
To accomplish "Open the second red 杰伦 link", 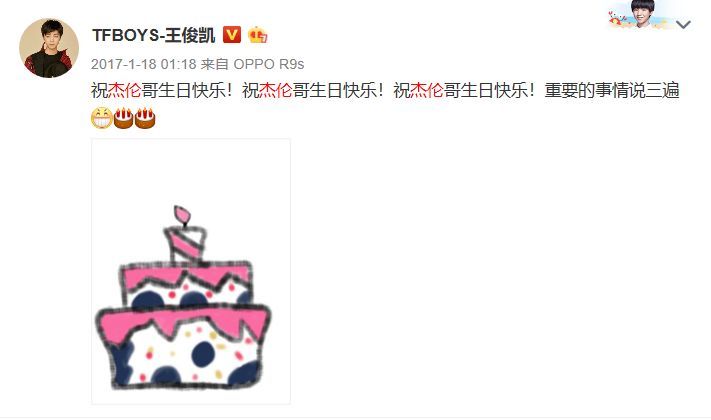I will click(x=275, y=90).
